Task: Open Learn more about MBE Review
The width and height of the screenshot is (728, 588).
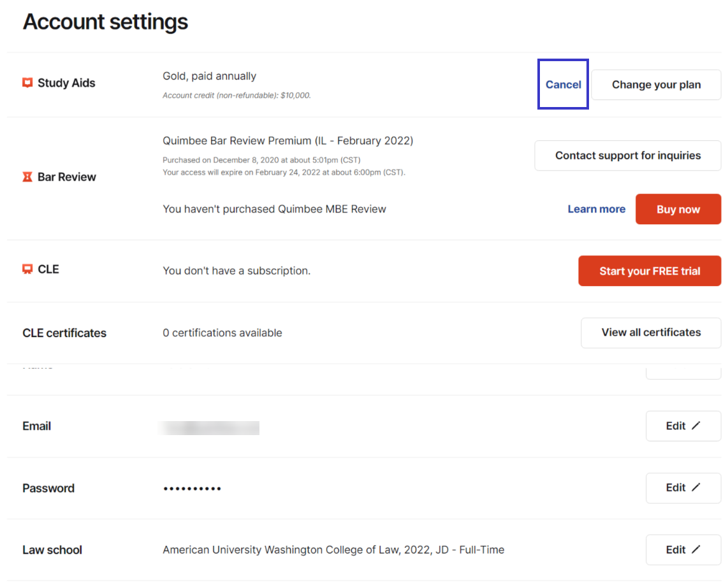Action: (x=597, y=209)
